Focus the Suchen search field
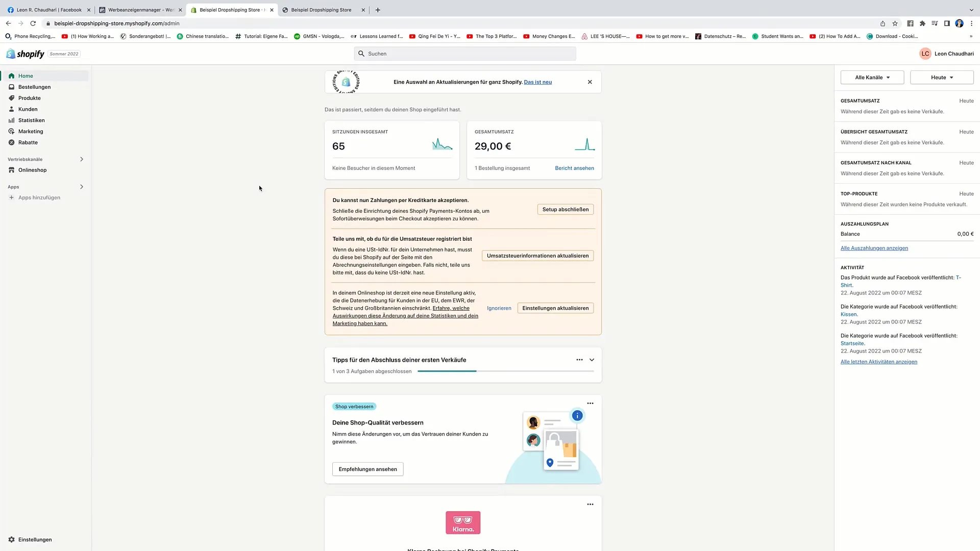 [465, 54]
